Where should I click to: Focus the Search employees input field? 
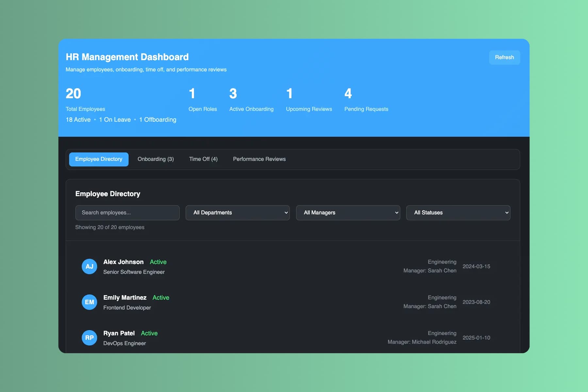(x=127, y=213)
